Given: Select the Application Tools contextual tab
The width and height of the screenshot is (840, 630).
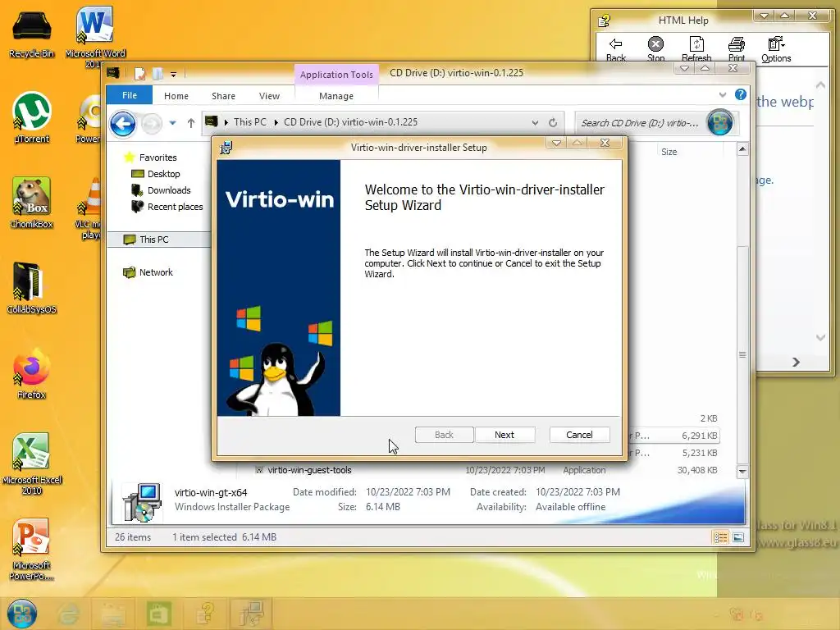Looking at the screenshot, I should click(336, 75).
